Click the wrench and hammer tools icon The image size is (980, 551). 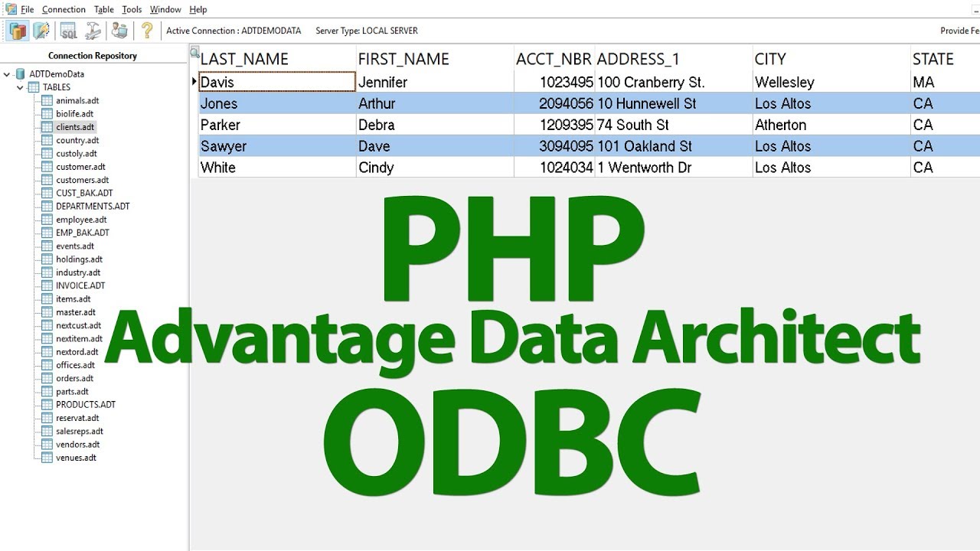click(x=93, y=31)
